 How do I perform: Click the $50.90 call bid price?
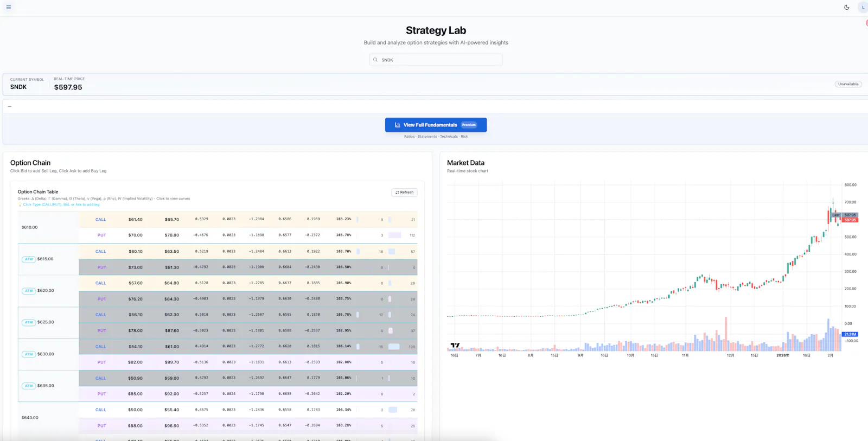coord(135,378)
